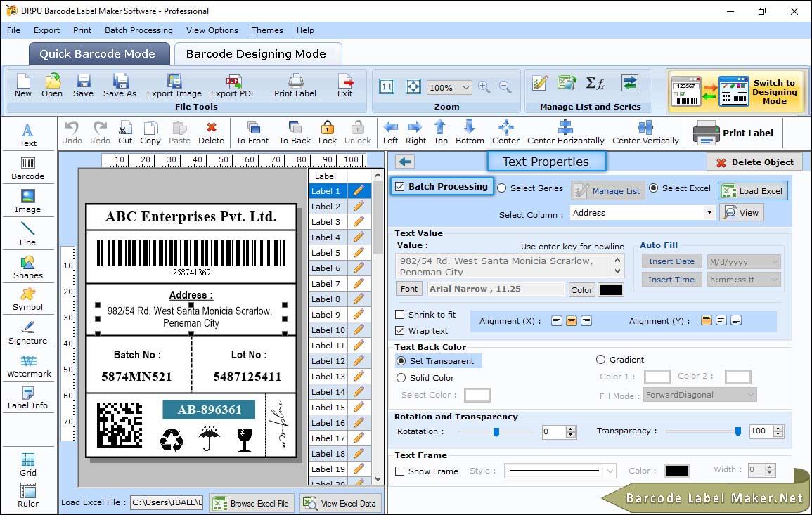Pick the Symbol tool

[x=28, y=300]
